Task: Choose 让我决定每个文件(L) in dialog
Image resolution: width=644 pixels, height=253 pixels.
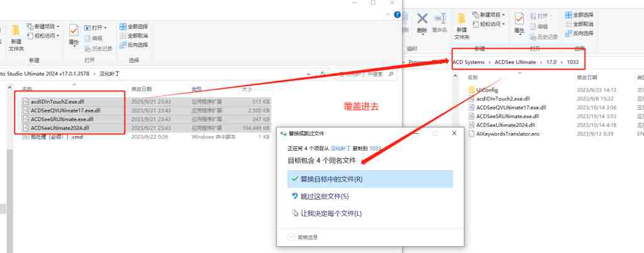Action: click(370, 213)
